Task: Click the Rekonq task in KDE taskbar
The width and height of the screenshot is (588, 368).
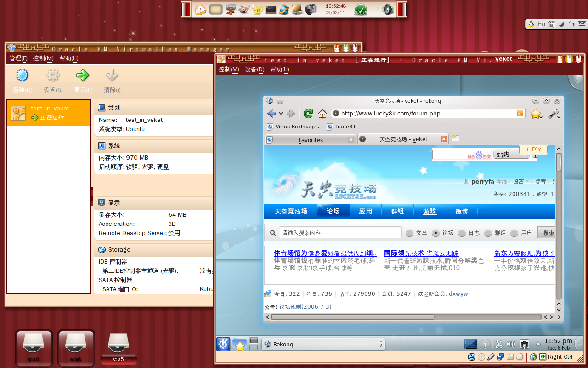Action: point(323,344)
